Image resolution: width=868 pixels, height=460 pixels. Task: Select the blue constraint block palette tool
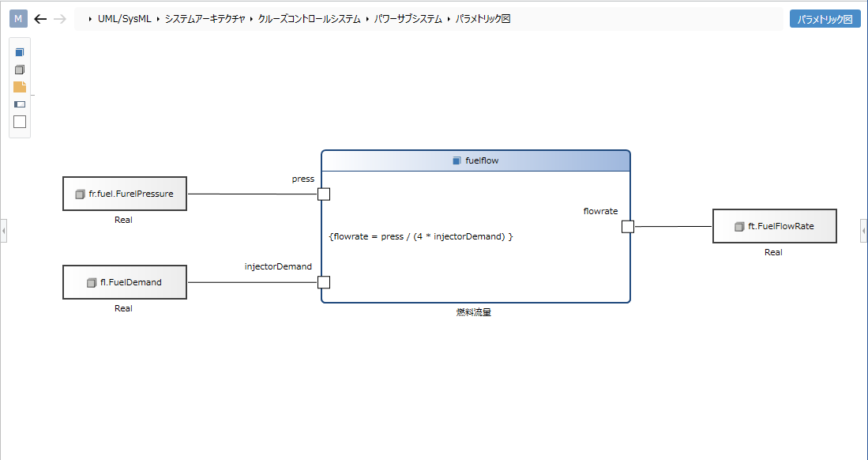click(x=20, y=52)
